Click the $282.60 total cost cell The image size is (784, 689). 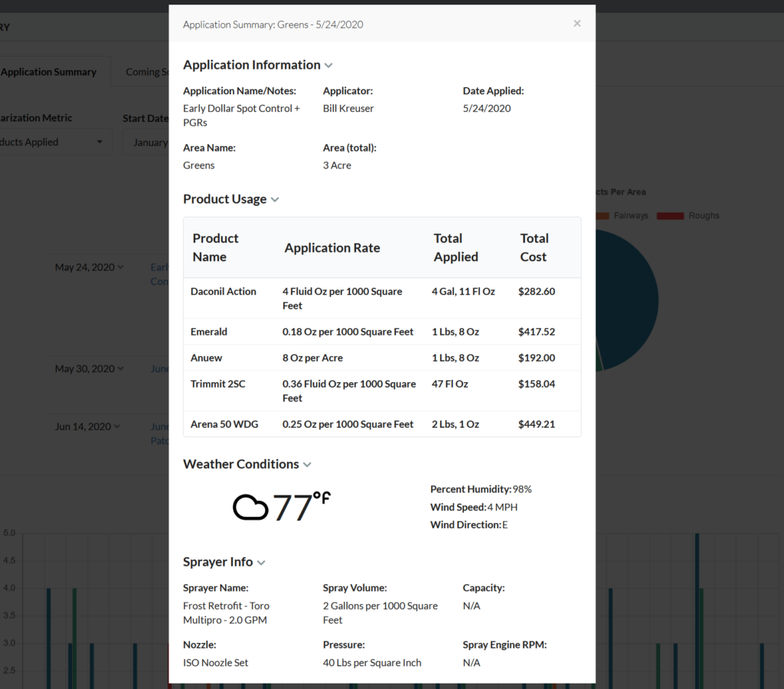pyautogui.click(x=537, y=291)
